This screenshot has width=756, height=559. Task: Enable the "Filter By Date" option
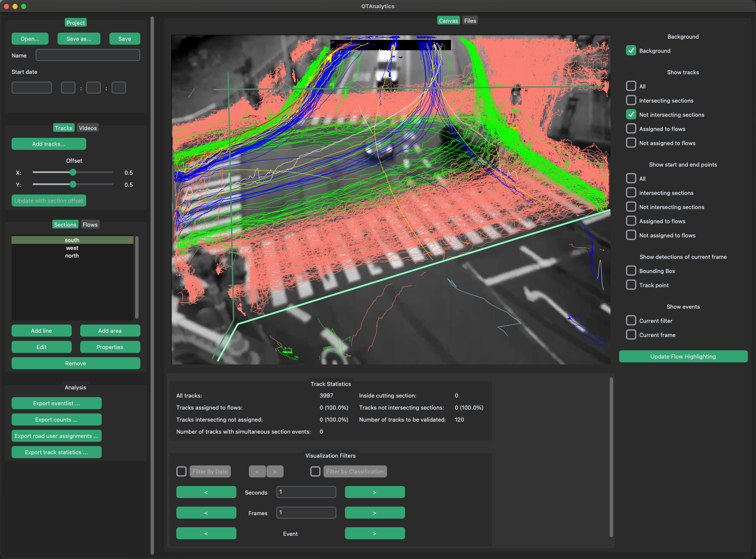click(x=181, y=471)
